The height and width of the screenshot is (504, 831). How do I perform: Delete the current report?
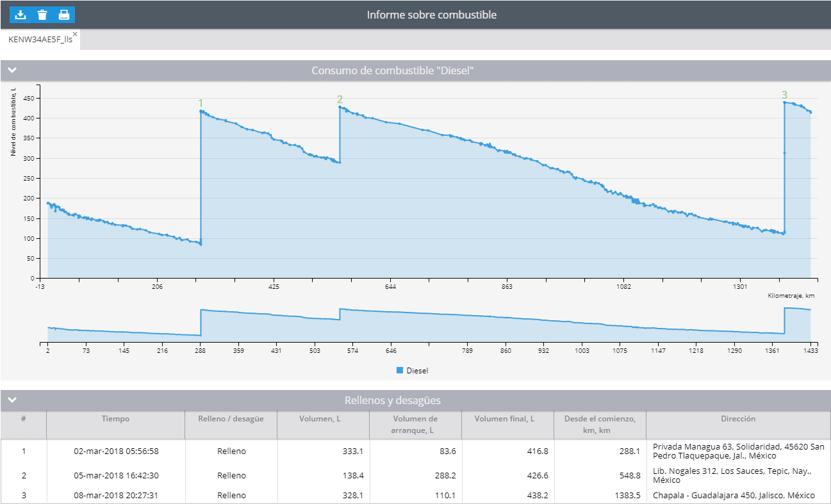coord(42,14)
